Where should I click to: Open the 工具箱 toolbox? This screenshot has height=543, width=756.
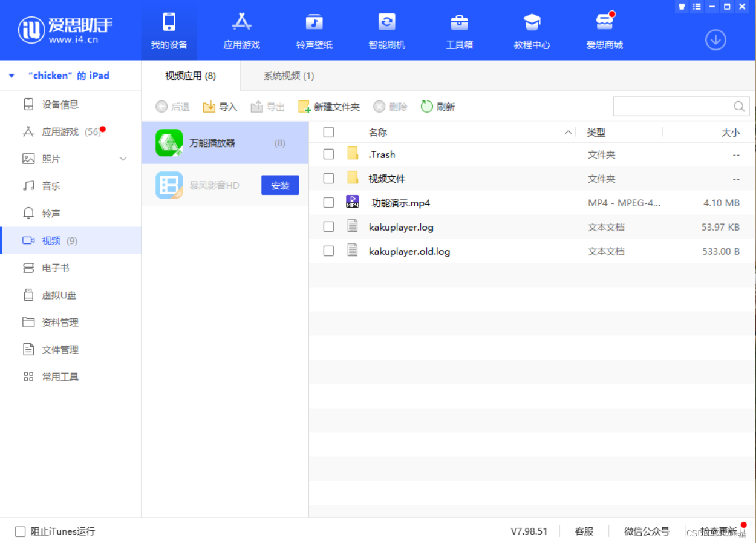pos(459,30)
